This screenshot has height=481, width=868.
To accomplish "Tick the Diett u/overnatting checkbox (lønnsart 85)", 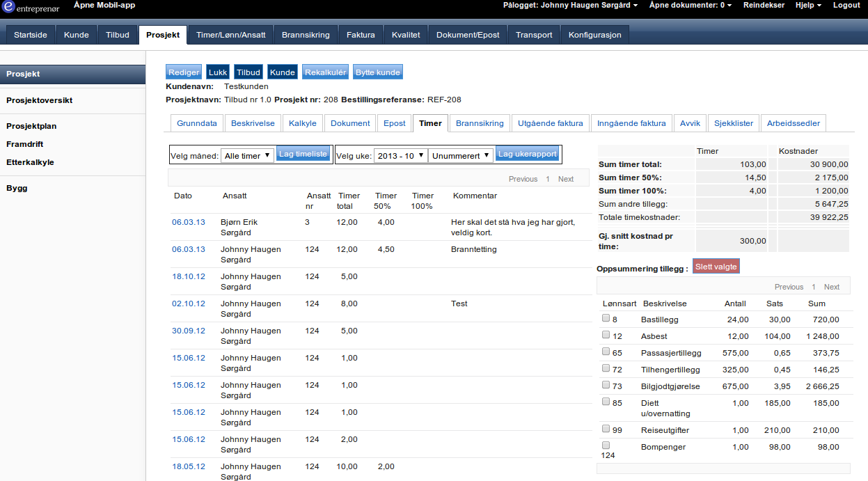I will point(606,402).
